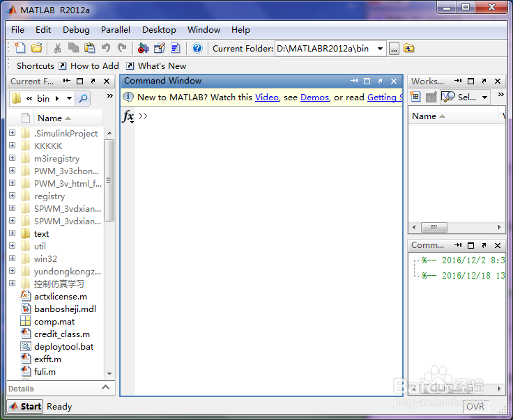
Task: Click the info icon in the Command Window banner
Action: (128, 97)
